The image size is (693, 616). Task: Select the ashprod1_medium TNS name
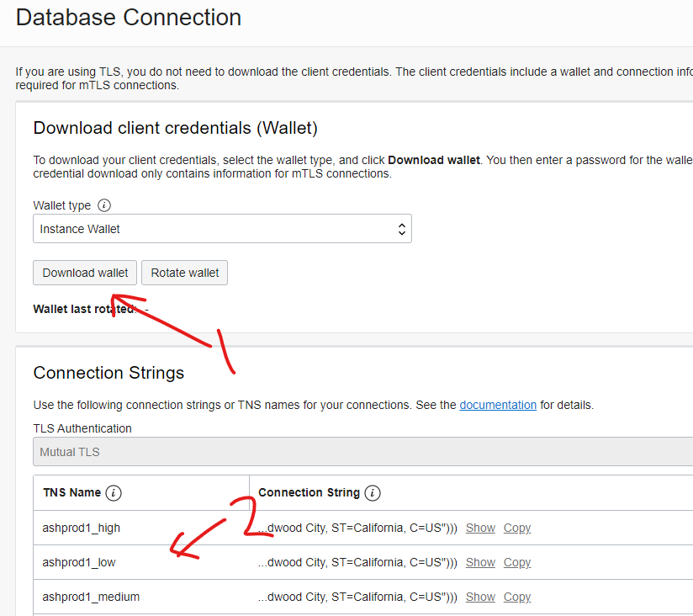click(x=91, y=597)
